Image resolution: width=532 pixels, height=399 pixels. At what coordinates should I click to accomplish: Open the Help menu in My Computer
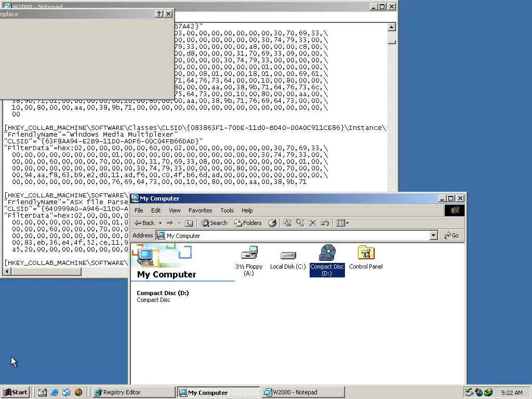click(x=247, y=210)
